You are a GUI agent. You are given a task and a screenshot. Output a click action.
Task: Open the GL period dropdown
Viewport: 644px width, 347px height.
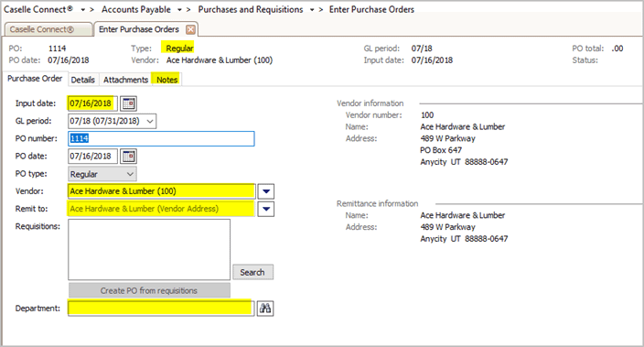click(113, 121)
